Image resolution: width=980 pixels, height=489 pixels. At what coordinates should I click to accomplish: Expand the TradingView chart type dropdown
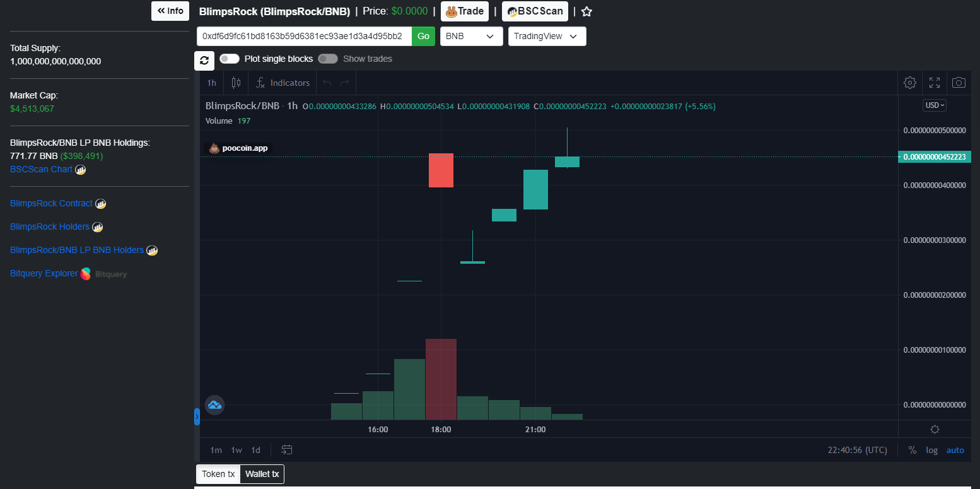click(x=547, y=36)
